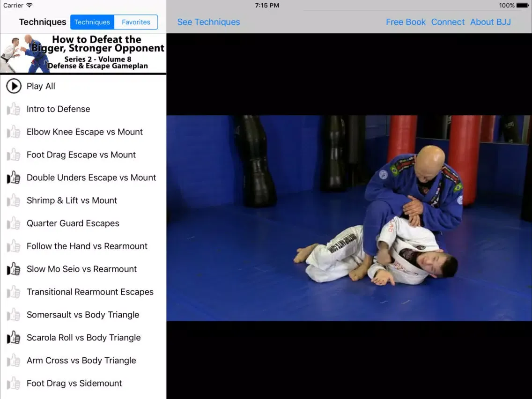Tap the 7:15 PM clock
Screen dimensions: 532x399
(x=267, y=6)
